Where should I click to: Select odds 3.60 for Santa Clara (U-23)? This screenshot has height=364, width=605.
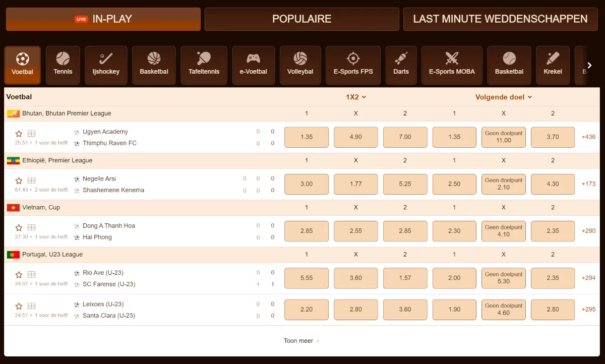pyautogui.click(x=405, y=310)
